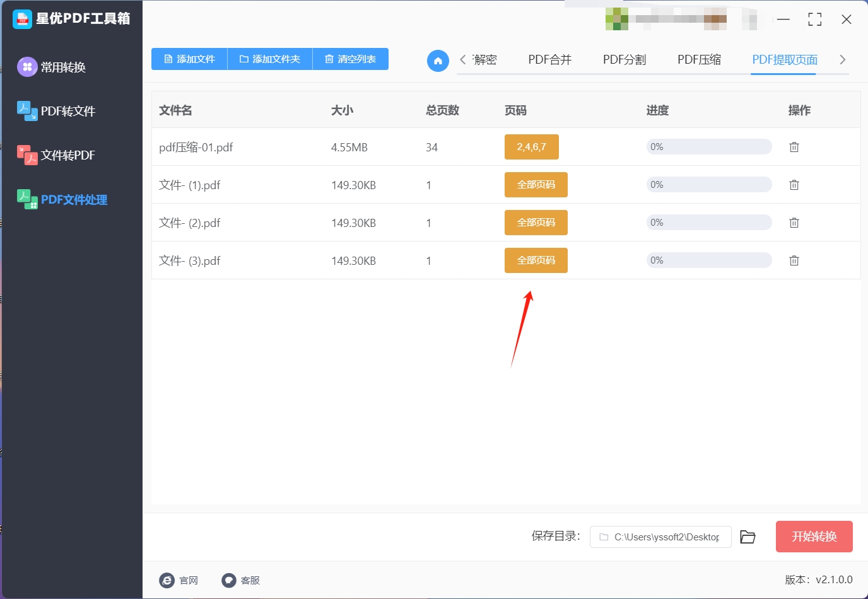Open the PDF转文件 sidebar section

[56, 111]
